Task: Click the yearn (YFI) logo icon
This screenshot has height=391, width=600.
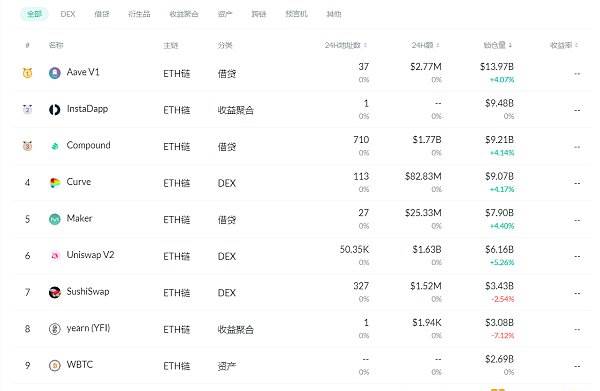Action: click(x=55, y=329)
